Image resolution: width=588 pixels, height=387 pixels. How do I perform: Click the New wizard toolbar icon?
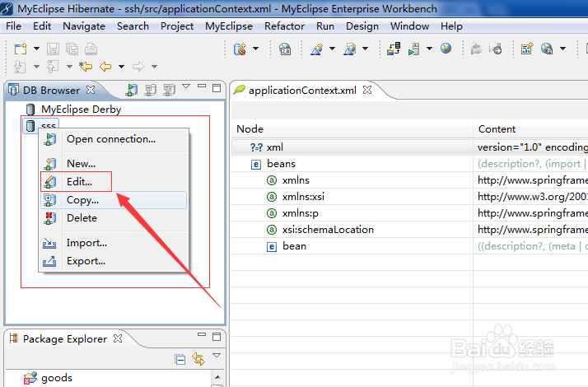(x=21, y=49)
